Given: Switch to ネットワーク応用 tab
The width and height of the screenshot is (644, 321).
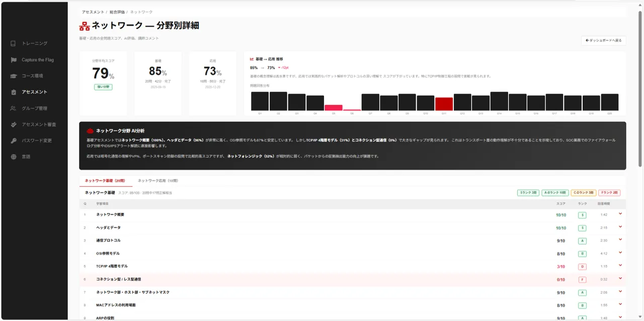Looking at the screenshot, I should click(157, 181).
